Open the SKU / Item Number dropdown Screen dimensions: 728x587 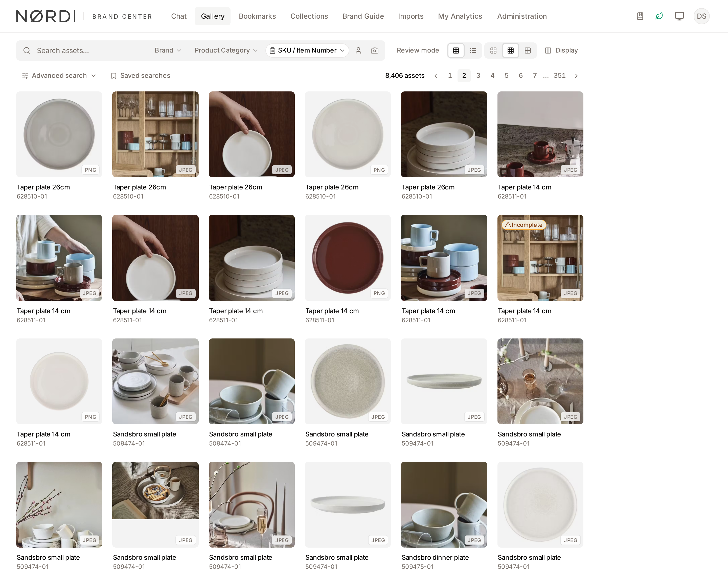307,50
